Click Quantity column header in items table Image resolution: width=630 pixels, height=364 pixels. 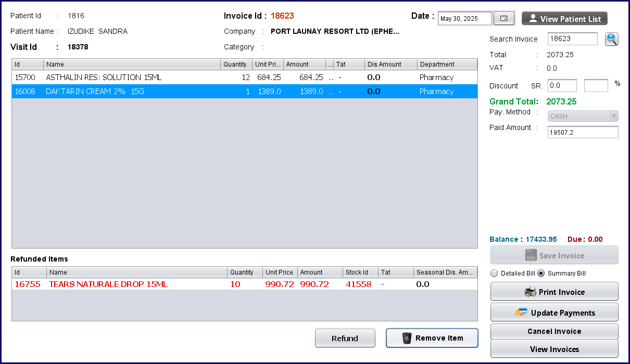pyautogui.click(x=235, y=64)
